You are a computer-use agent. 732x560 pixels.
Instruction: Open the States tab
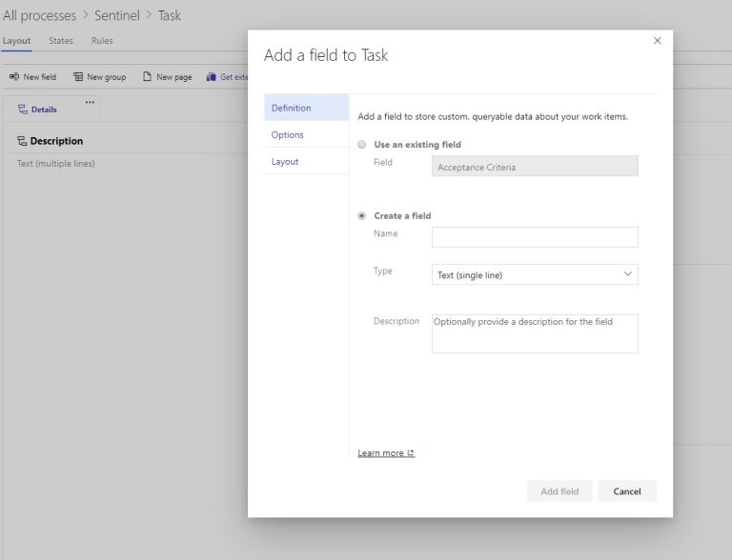click(x=61, y=41)
